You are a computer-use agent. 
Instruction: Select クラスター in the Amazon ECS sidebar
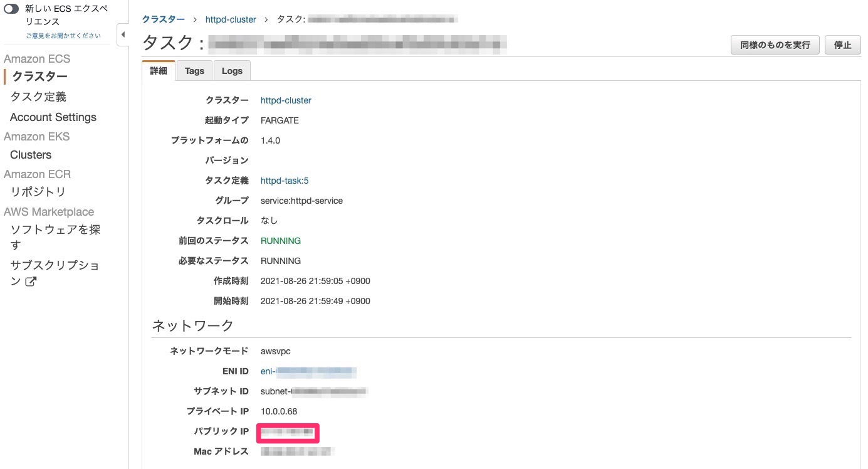click(38, 76)
